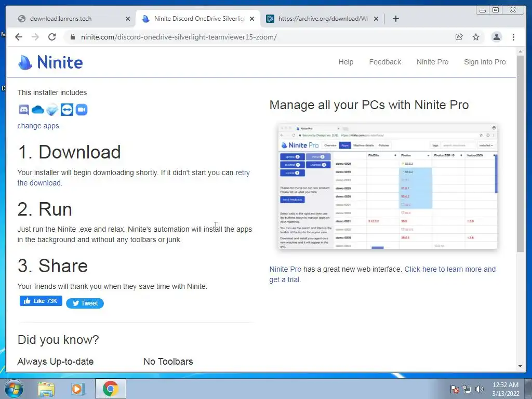Open a new browser tab
Screen dimensions: 532x399
point(395,19)
